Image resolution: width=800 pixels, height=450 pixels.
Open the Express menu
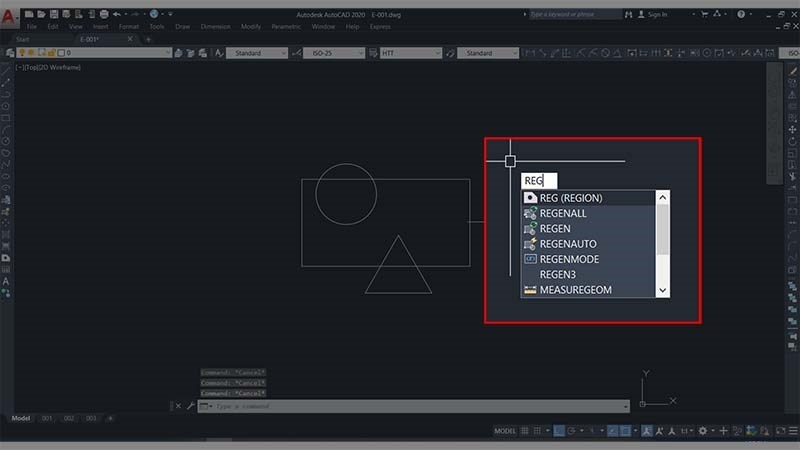(x=380, y=27)
